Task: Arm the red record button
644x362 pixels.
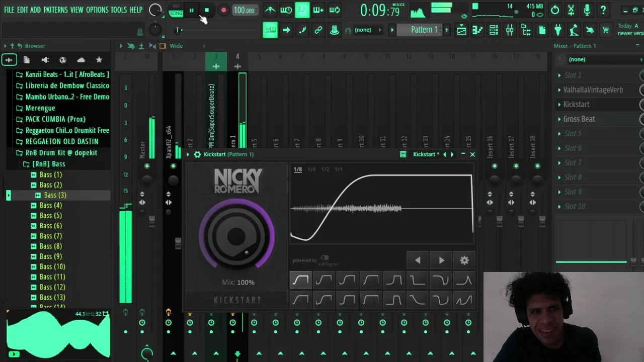Action: pyautogui.click(x=223, y=10)
